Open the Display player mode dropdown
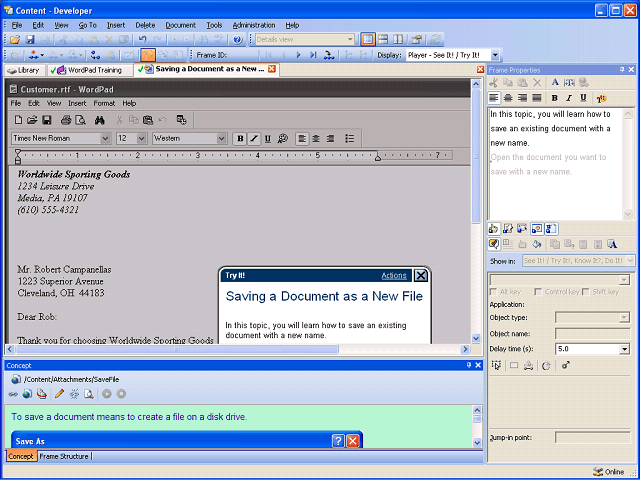This screenshot has height=480, width=640. 495,55
